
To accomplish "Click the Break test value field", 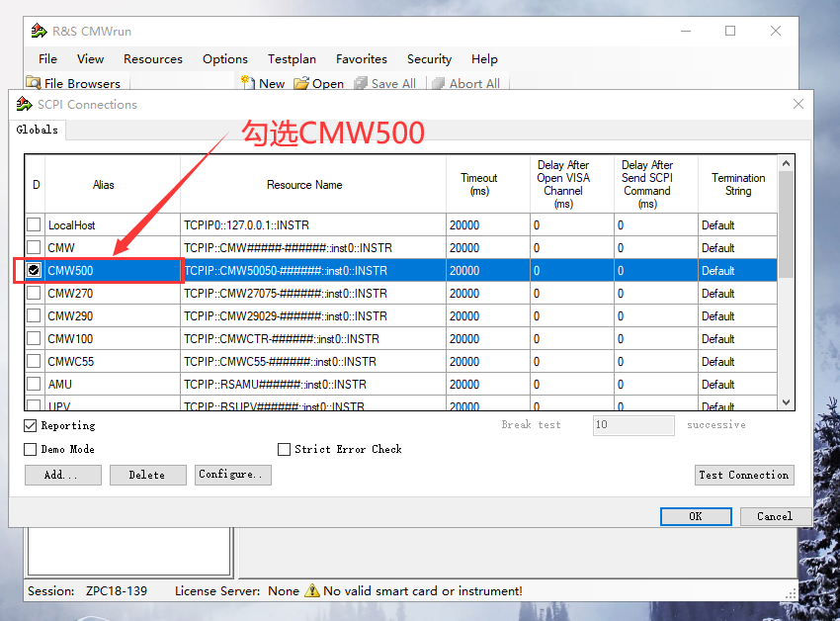I will [x=633, y=425].
